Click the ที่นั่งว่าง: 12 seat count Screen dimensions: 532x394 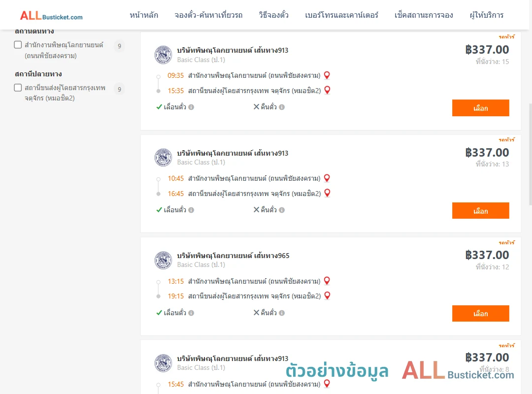click(x=492, y=267)
